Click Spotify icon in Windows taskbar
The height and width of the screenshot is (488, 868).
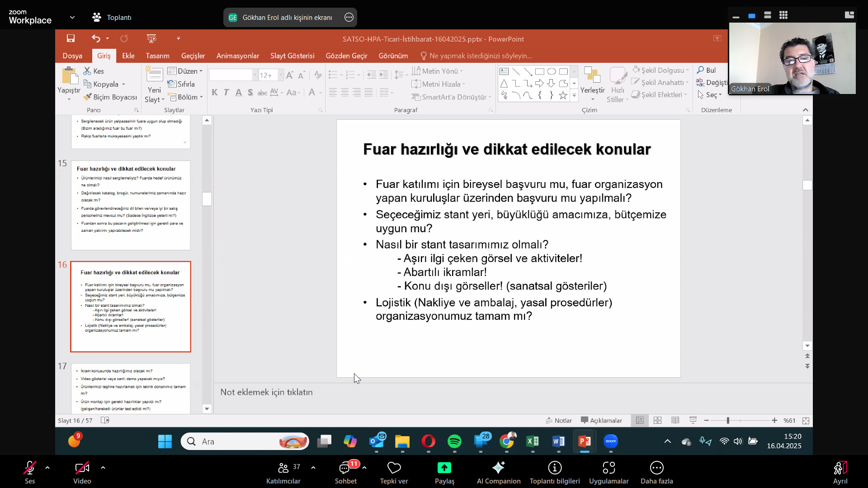(x=454, y=441)
